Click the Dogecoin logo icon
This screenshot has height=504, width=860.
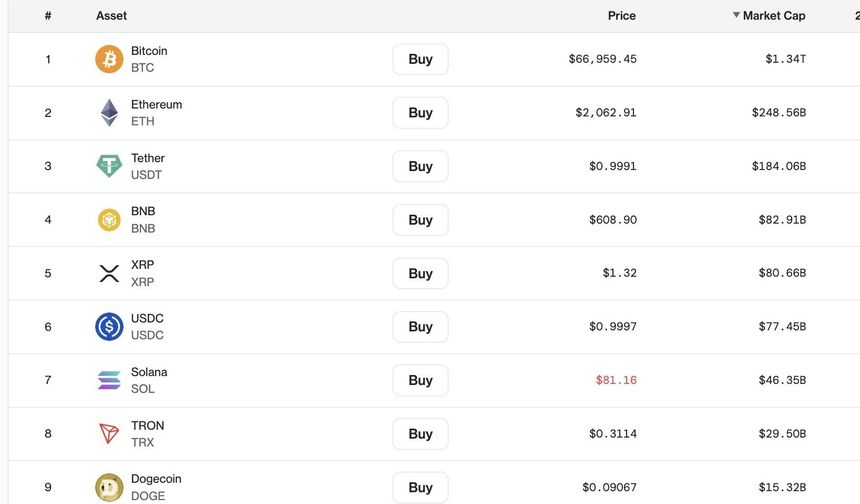click(109, 487)
